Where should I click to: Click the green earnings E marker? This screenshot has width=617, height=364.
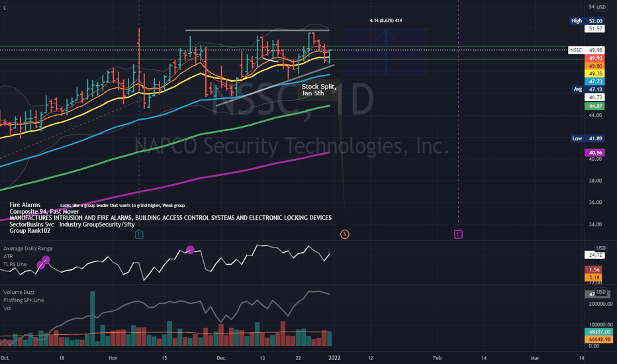139,234
